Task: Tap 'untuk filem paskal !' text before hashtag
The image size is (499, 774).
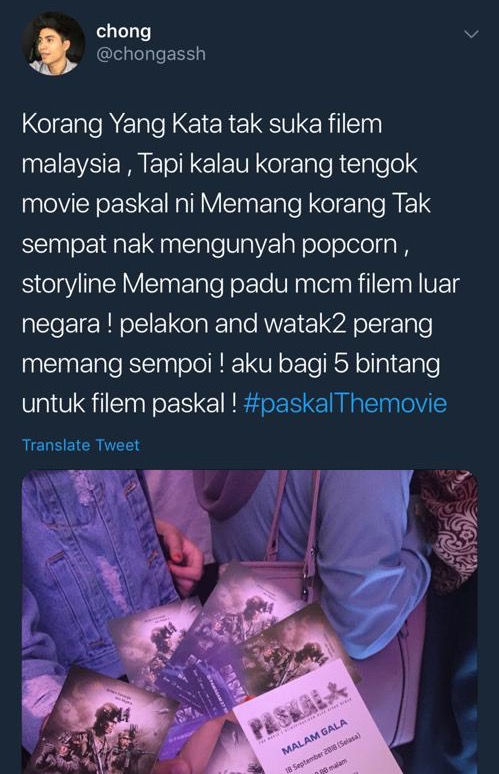Action: (129, 403)
